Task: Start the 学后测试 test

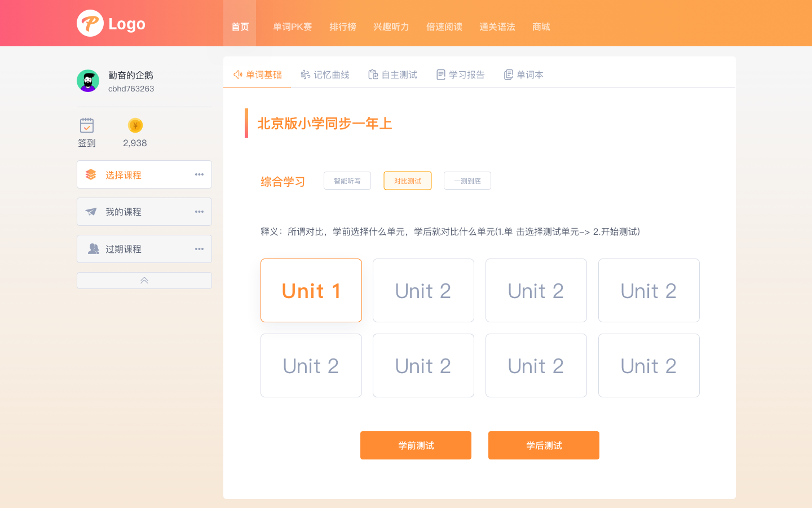Action: tap(544, 445)
